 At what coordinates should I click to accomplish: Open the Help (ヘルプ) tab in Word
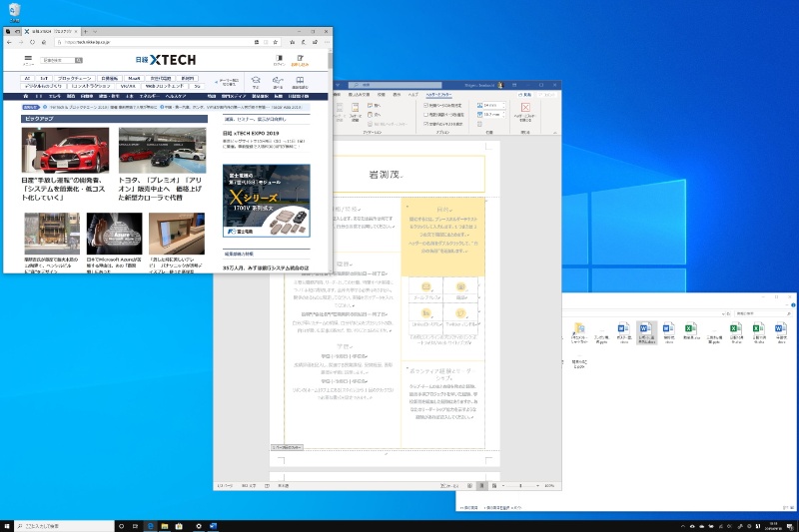pyautogui.click(x=413, y=95)
